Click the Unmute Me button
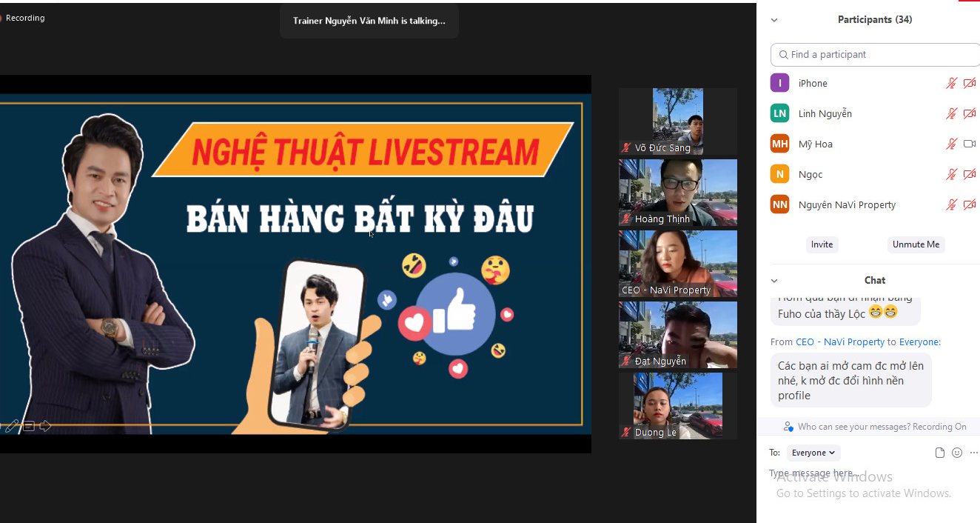Screen dimensions: 980x523 point(916,244)
